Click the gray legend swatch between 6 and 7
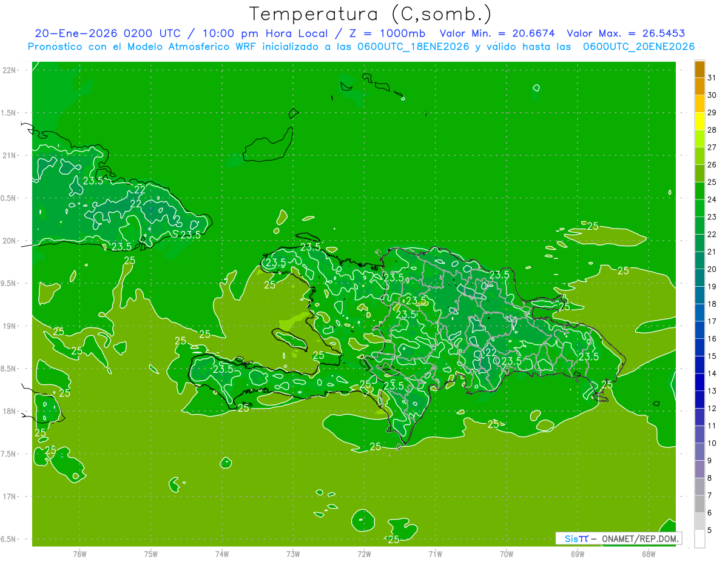Image resolution: width=728 pixels, height=562 pixels. pos(699,504)
